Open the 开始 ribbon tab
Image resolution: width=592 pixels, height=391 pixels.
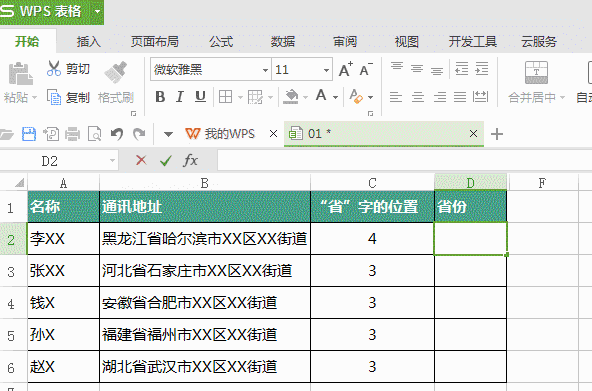pyautogui.click(x=27, y=41)
